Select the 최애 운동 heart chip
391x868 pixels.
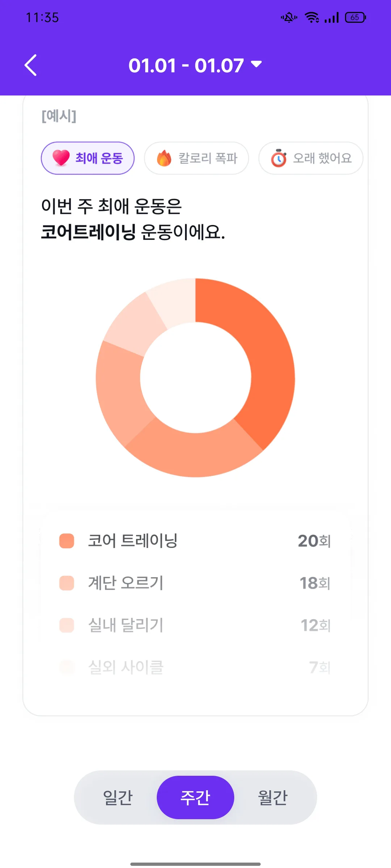[x=88, y=158]
